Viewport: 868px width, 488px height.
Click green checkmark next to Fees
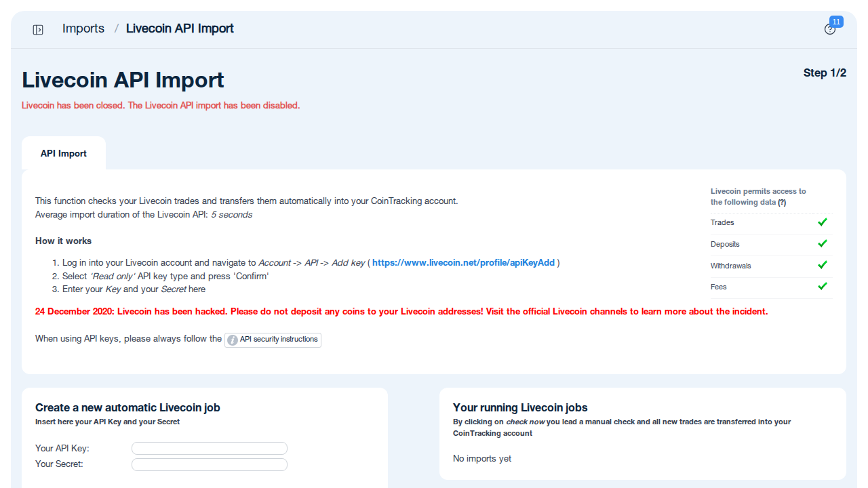(x=823, y=287)
